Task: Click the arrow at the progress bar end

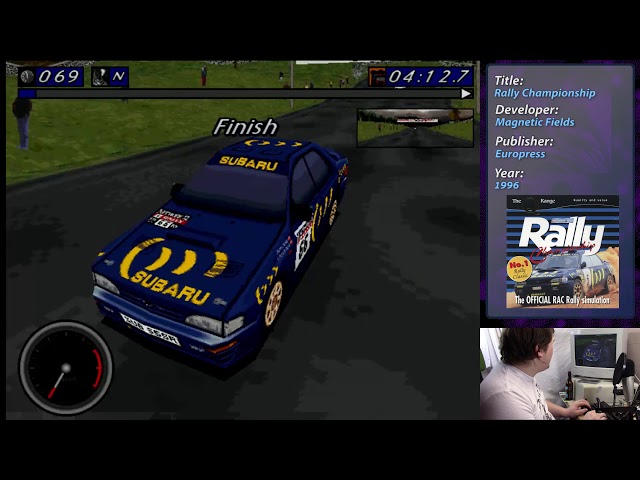Action: click(x=466, y=94)
